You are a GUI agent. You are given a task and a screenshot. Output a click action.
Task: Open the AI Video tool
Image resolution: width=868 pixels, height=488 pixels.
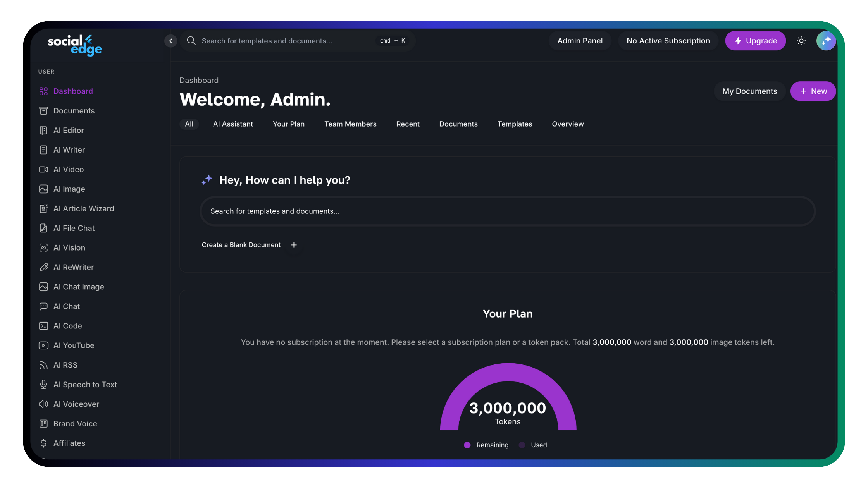[69, 169]
